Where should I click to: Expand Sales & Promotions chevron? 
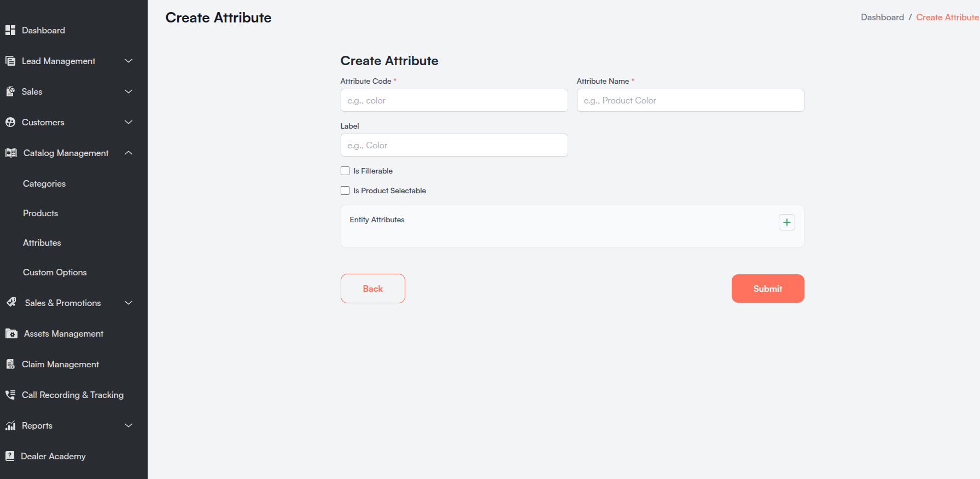click(x=129, y=303)
